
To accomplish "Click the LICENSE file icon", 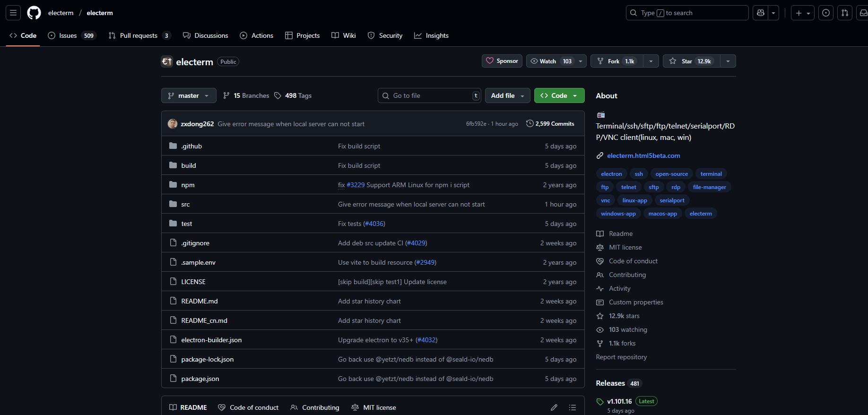I will (x=173, y=282).
